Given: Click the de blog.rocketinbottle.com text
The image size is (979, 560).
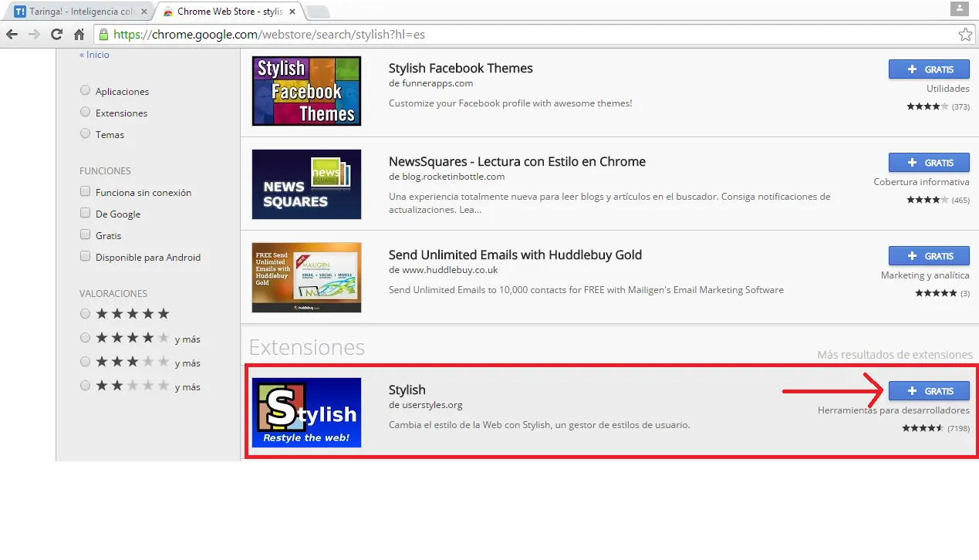Looking at the screenshot, I should coord(447,177).
